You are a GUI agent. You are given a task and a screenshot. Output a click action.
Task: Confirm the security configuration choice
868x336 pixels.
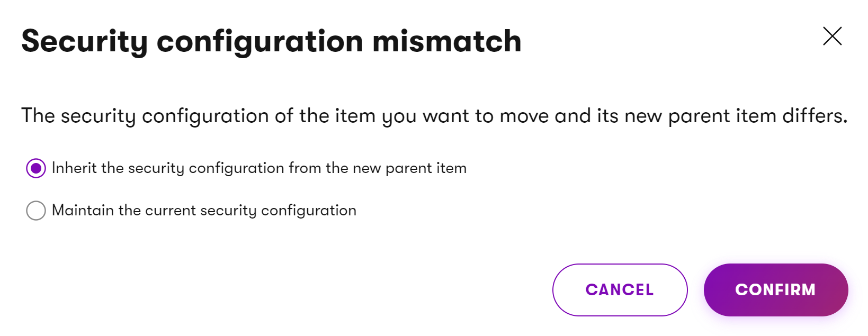pos(775,290)
